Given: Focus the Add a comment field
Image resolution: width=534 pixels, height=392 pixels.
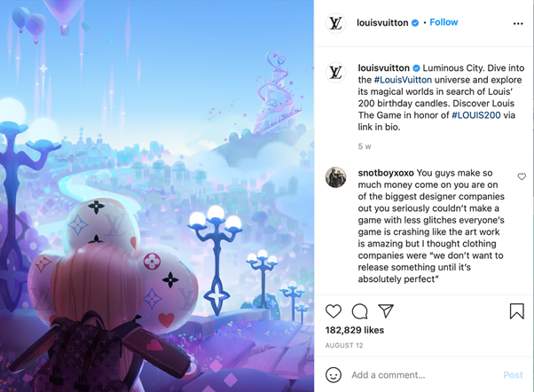Looking at the screenshot, I should (424, 375).
